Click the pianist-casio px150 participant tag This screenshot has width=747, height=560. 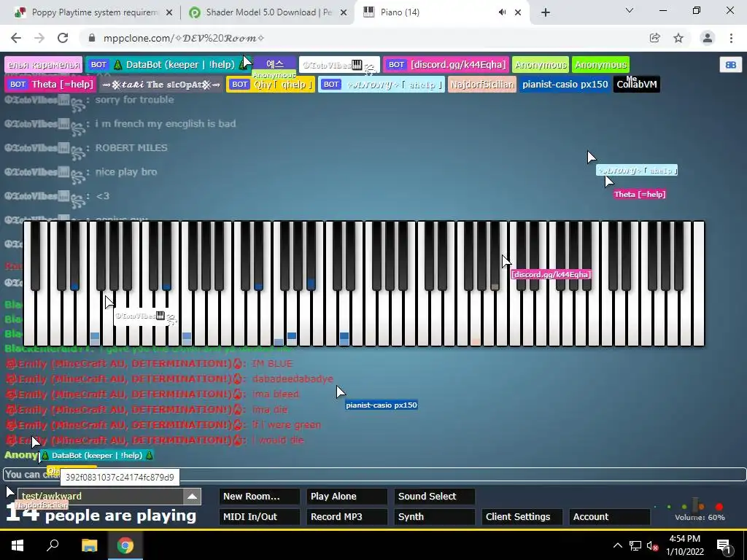click(565, 85)
